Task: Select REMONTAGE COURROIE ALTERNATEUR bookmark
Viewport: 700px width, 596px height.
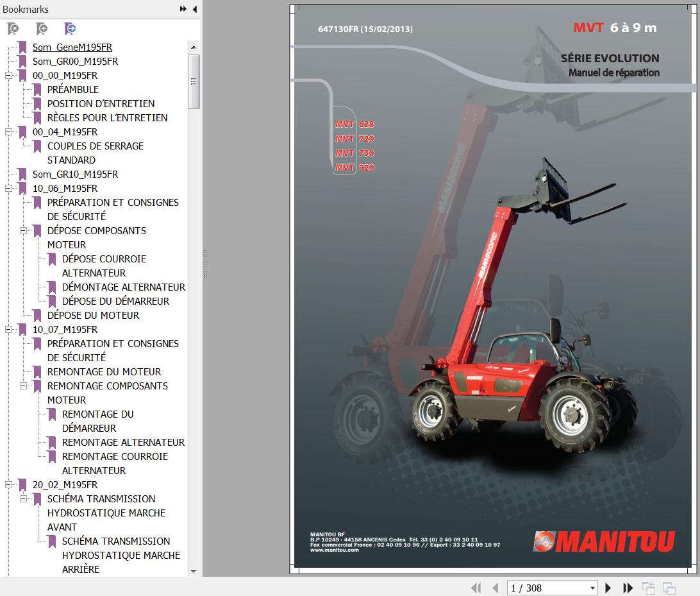Action: pos(115,463)
